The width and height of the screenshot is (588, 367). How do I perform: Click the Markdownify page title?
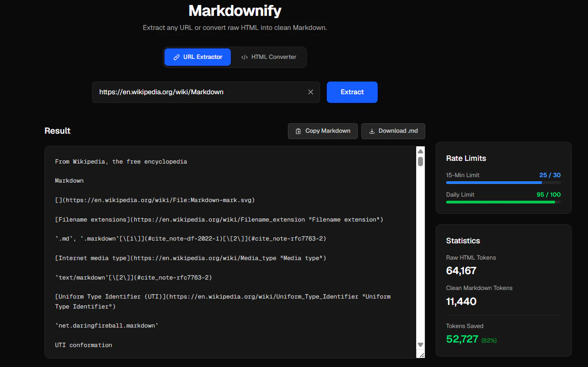tap(235, 10)
